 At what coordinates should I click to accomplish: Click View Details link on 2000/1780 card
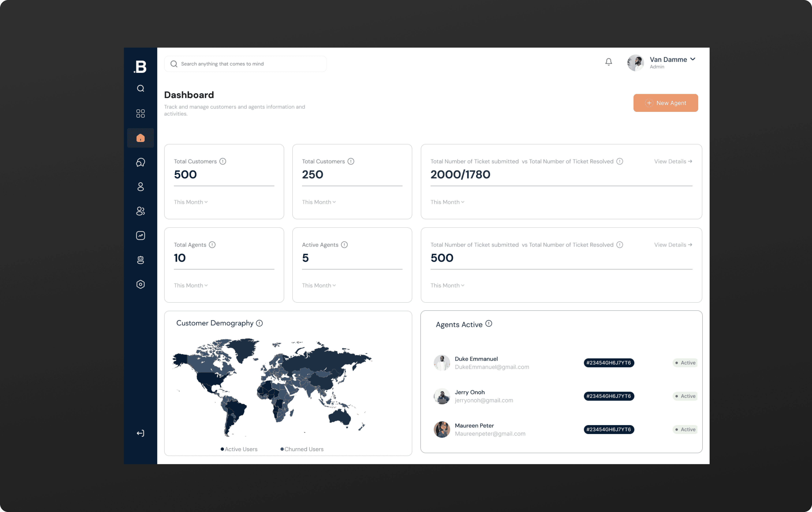(x=673, y=161)
